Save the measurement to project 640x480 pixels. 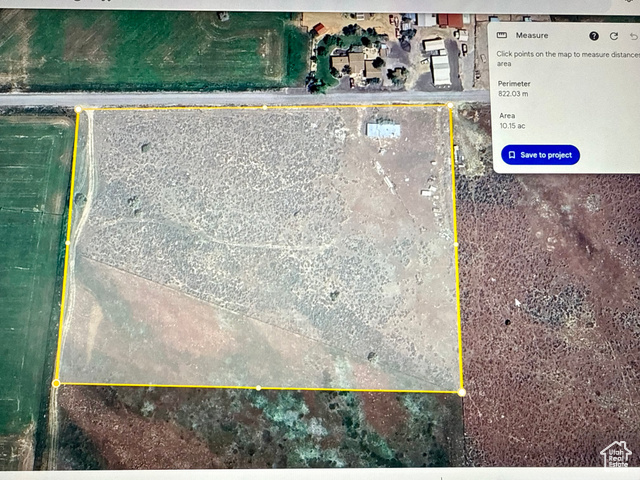(540, 155)
